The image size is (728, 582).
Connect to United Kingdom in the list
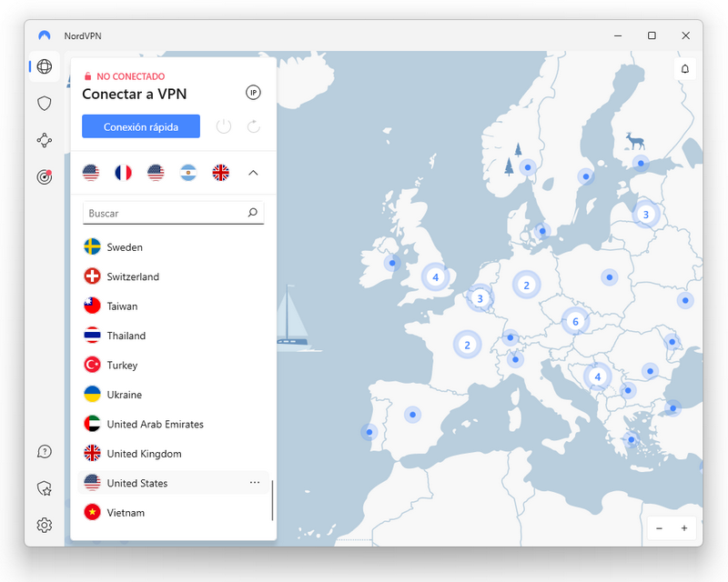174,454
